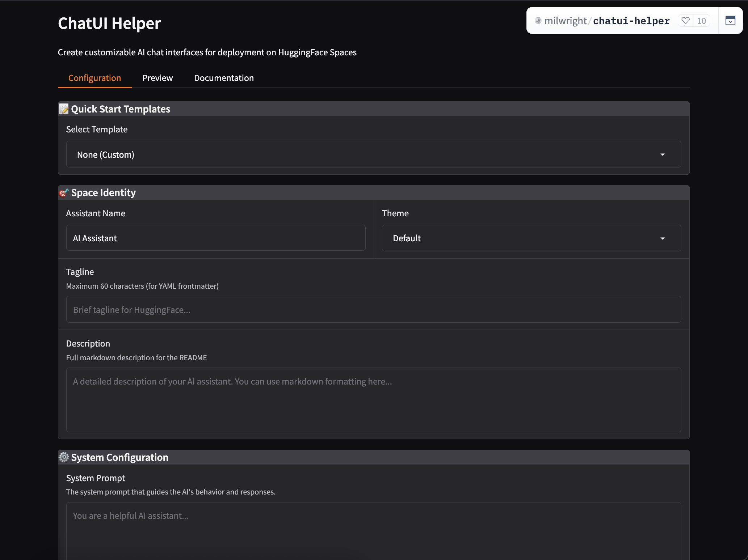The width and height of the screenshot is (748, 560).
Task: Click the gear icon beside System Configuration
Action: 64,457
